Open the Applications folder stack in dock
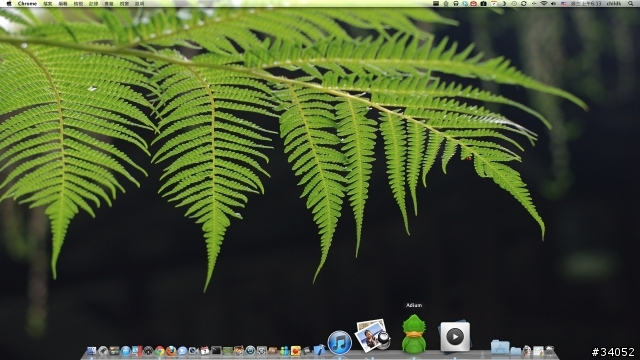The height and width of the screenshot is (360, 640). tap(500, 347)
